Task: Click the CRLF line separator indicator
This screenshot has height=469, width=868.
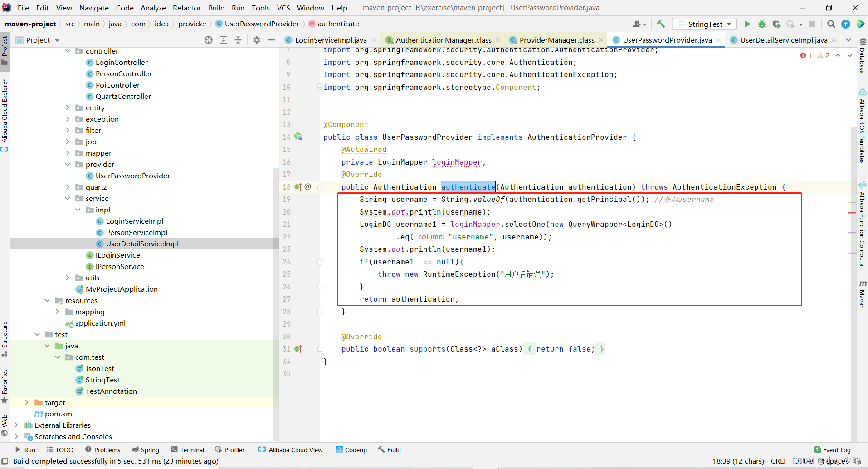Action: tap(779, 461)
